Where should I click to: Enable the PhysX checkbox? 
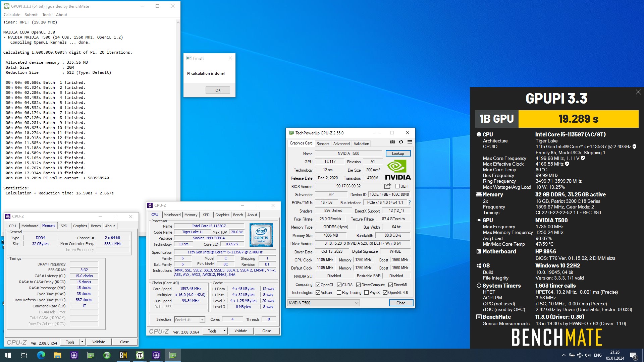[x=366, y=293]
